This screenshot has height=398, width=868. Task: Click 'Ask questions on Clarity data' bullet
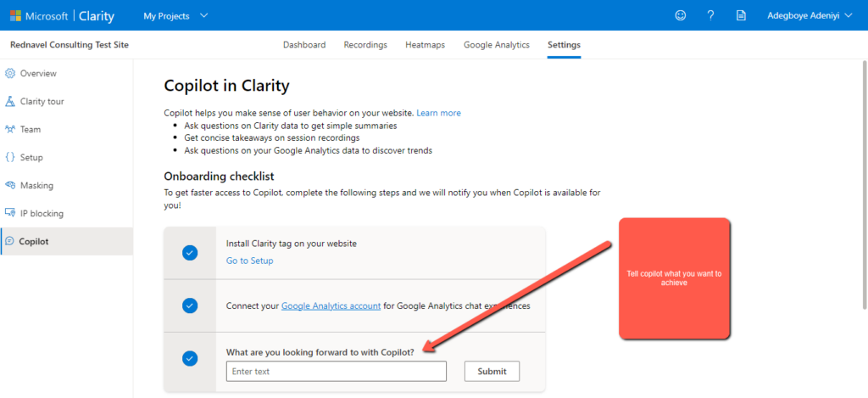tap(291, 126)
